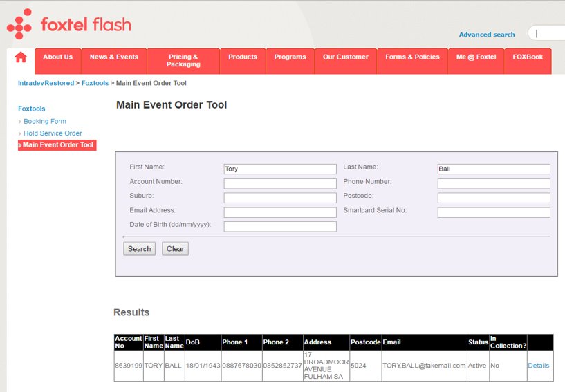Focus the Date of Birth input field

click(280, 227)
